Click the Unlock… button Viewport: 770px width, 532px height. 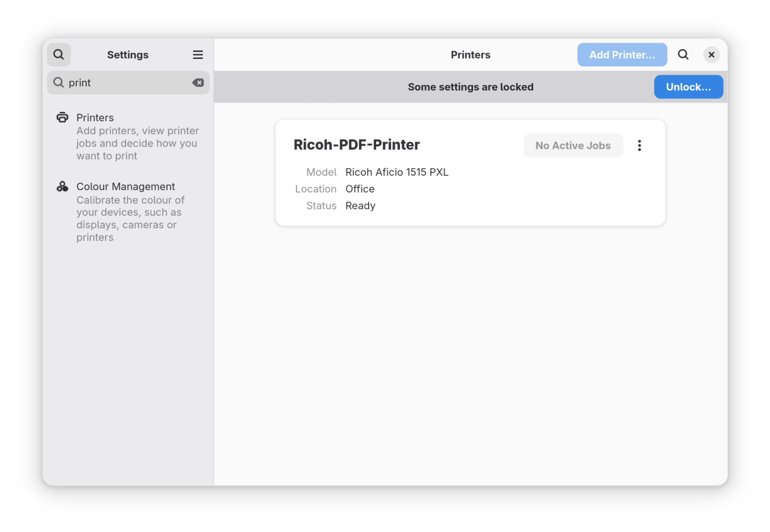click(x=688, y=87)
